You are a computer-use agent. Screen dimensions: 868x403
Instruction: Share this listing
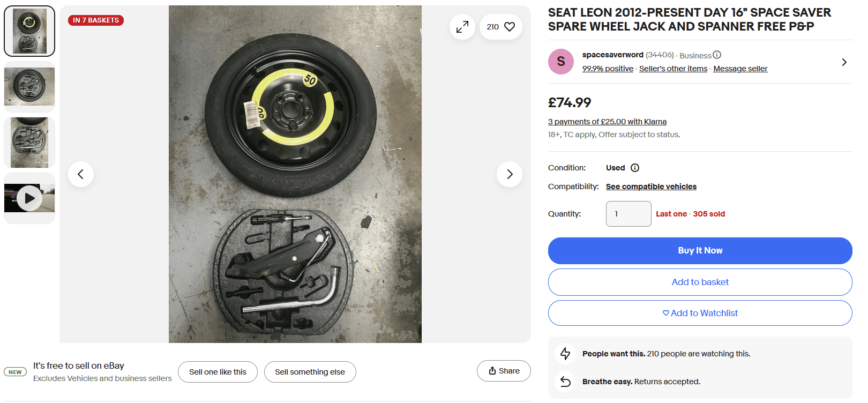pos(504,371)
